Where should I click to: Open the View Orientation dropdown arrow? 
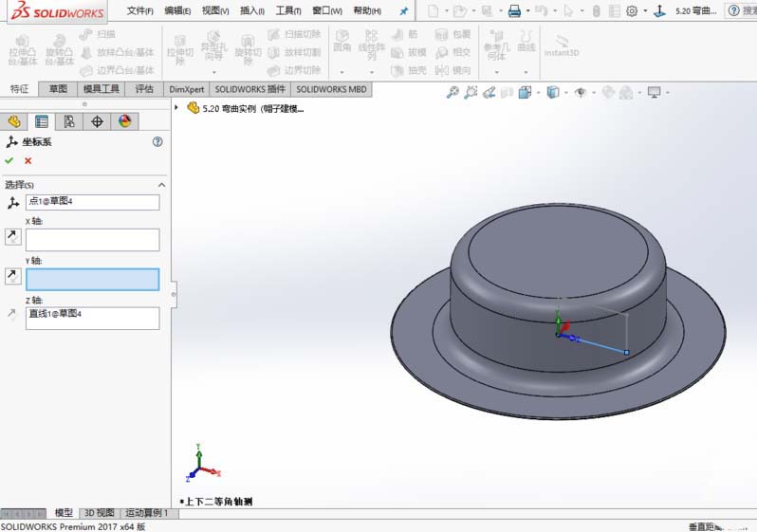(538, 92)
